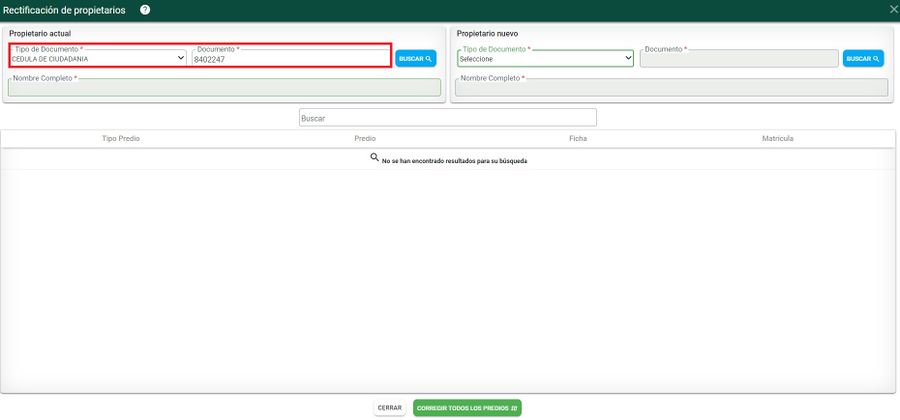This screenshot has height=420, width=900.
Task: Click the Matricula column header
Action: (777, 138)
